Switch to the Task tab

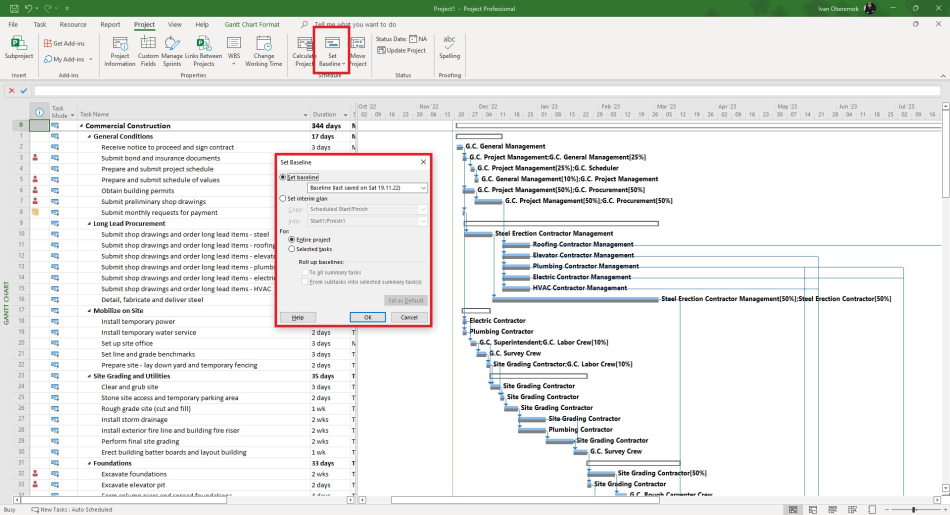(x=40, y=24)
